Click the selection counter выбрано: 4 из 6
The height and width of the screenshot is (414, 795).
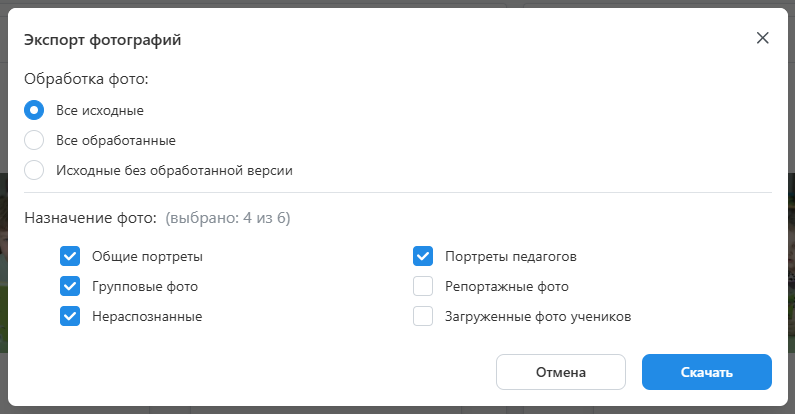tap(228, 217)
